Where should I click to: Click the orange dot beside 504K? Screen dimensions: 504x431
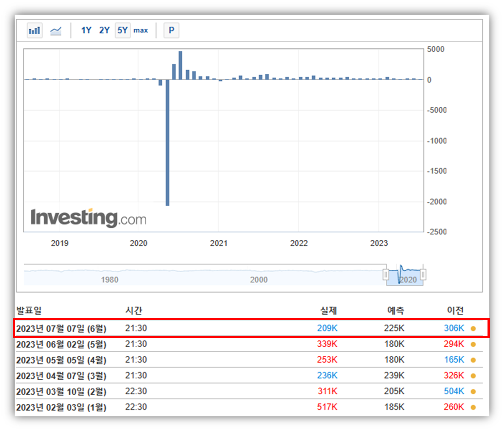coord(473,392)
